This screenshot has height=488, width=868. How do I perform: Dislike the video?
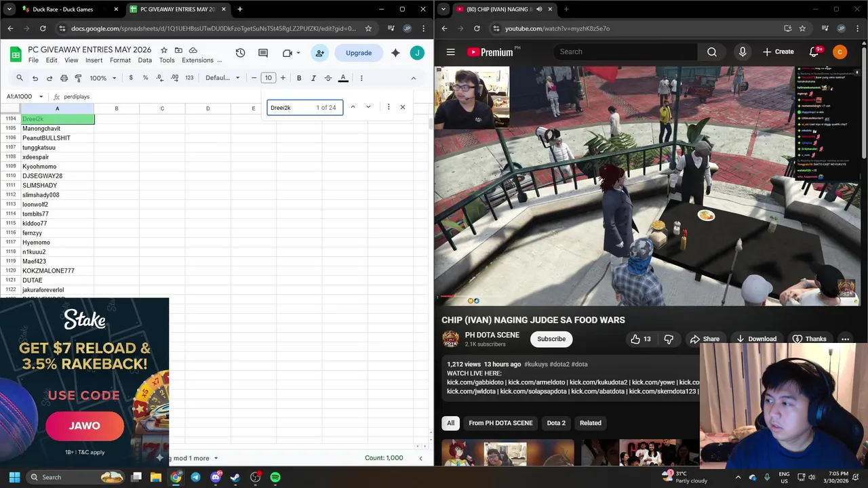pyautogui.click(x=669, y=339)
